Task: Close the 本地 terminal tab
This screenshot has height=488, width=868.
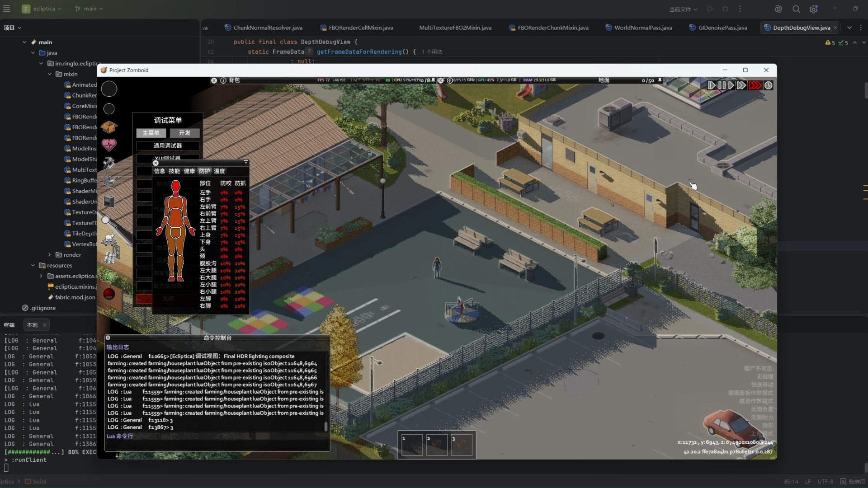Action: pos(44,325)
